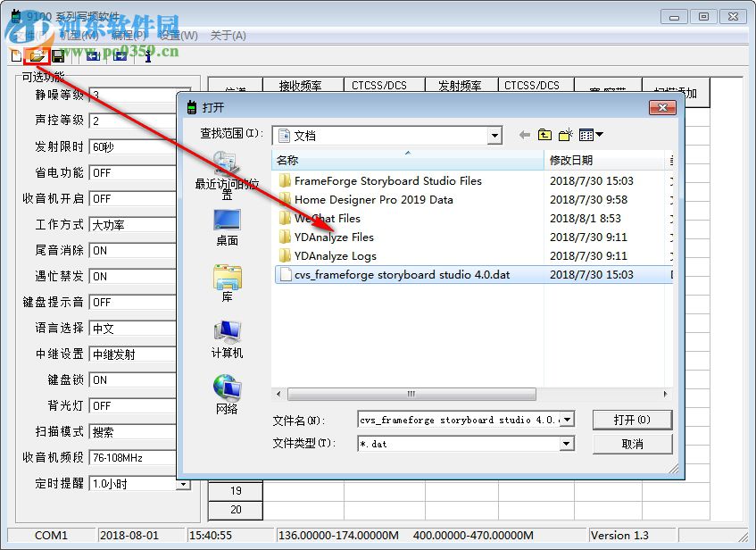Open the 背光灯 OFF combo box
Image resolution: width=756 pixels, height=550 pixels.
click(x=133, y=406)
